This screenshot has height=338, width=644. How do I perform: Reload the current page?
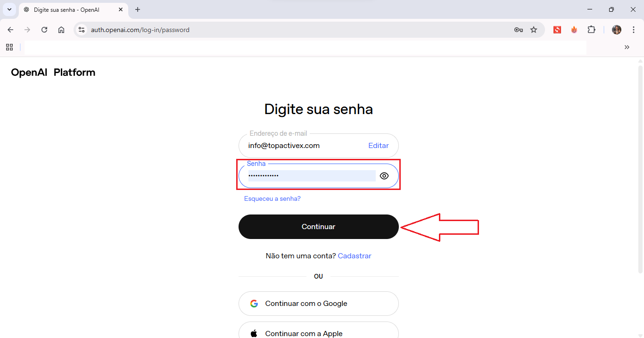(x=44, y=30)
